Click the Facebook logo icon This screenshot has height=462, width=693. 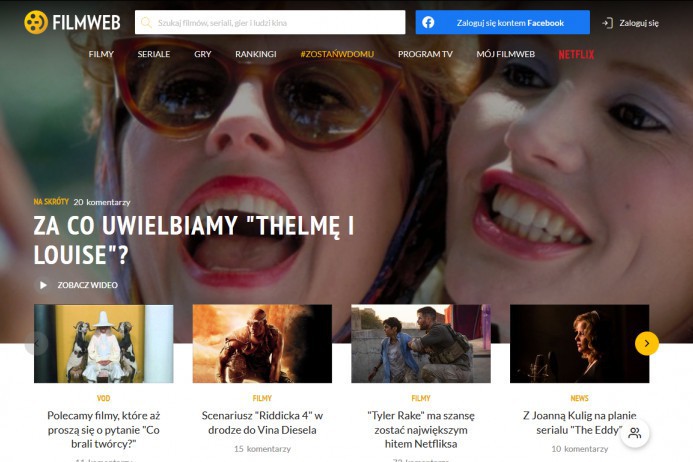click(x=428, y=22)
